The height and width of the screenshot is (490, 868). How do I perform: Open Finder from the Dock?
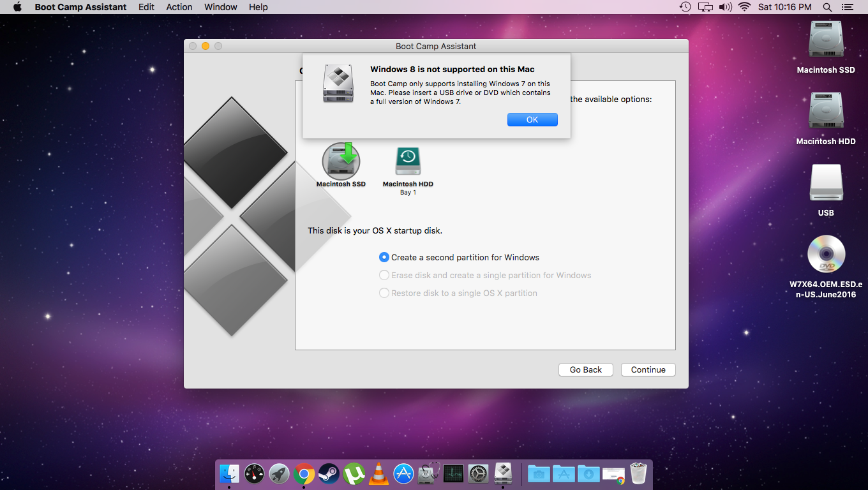pos(229,473)
